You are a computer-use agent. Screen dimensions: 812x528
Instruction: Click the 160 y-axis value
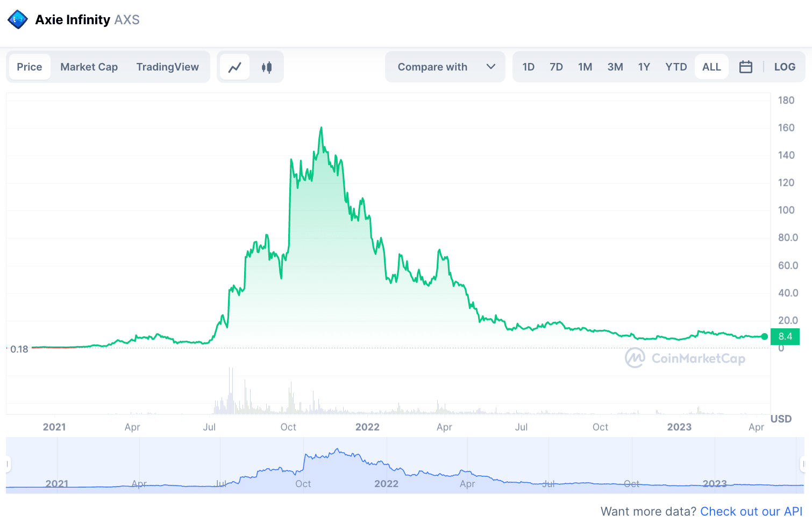click(786, 128)
